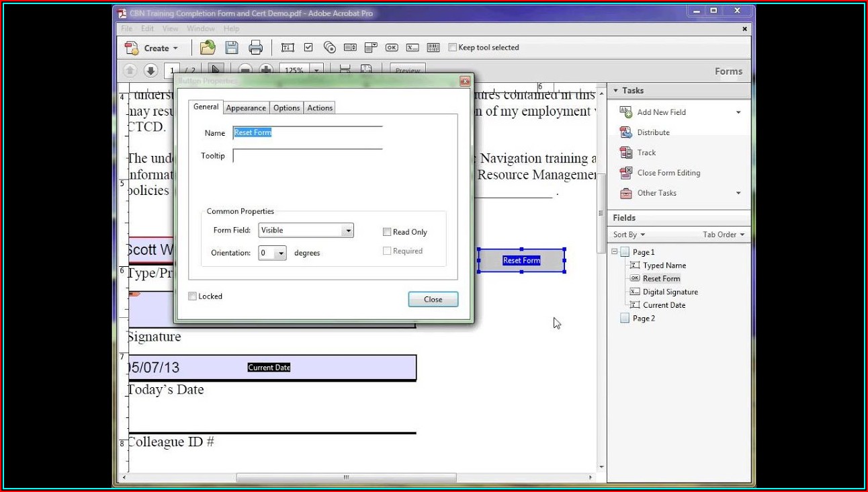Switch to the Actions tab

click(x=320, y=108)
